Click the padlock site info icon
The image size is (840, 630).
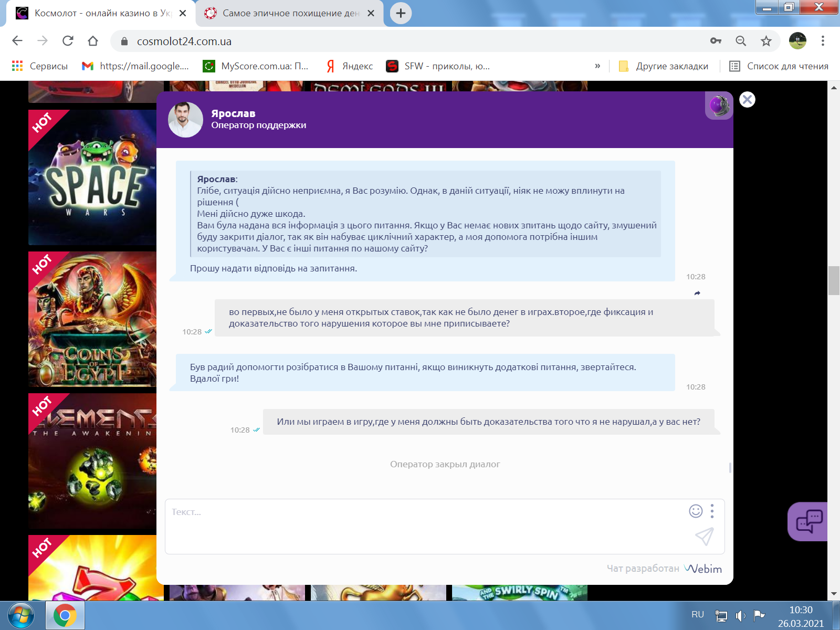(x=124, y=41)
